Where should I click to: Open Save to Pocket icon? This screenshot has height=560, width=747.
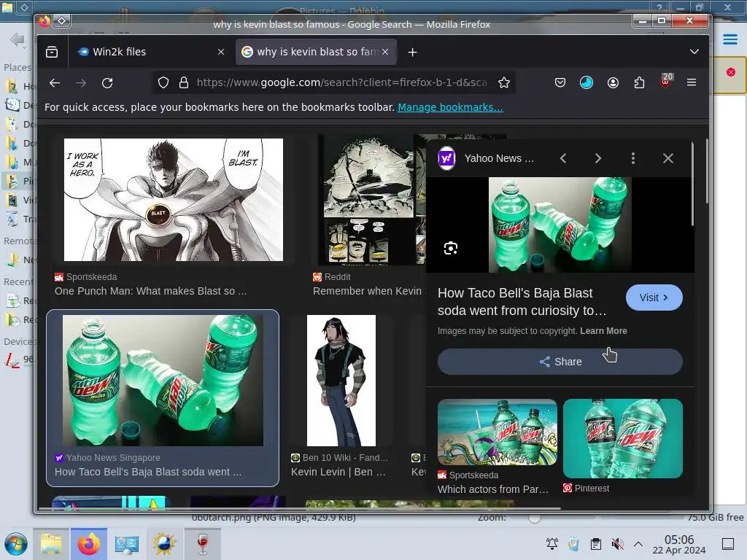(x=560, y=83)
